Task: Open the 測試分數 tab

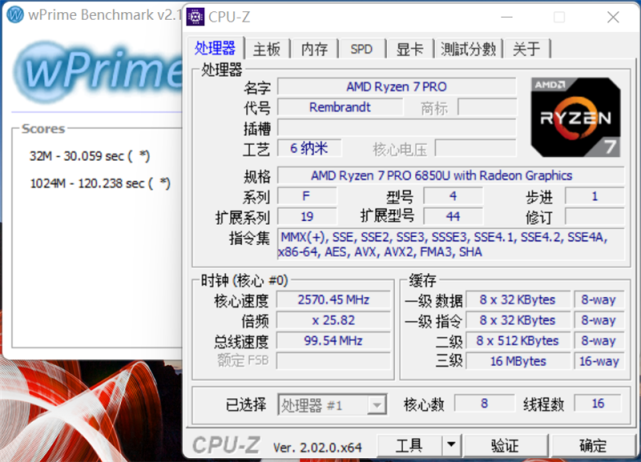Action: coord(468,49)
